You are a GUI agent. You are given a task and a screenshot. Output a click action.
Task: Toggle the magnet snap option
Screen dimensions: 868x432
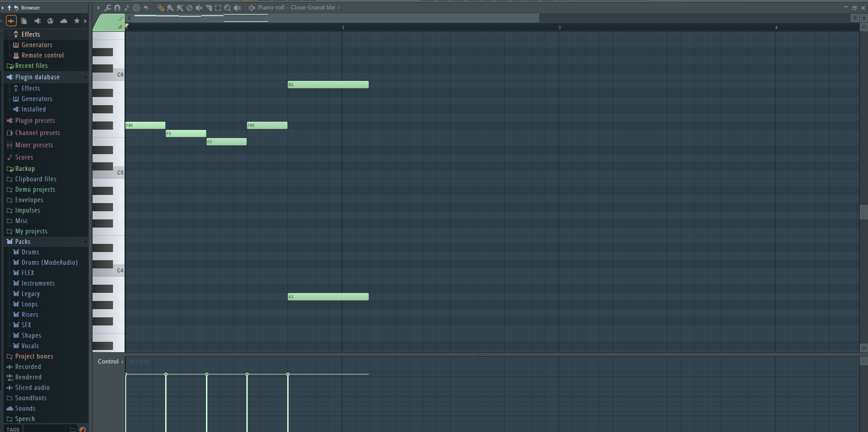pyautogui.click(x=117, y=8)
